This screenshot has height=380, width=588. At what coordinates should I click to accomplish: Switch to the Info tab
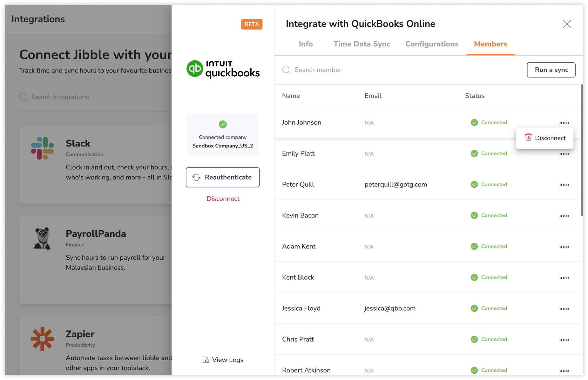click(306, 44)
